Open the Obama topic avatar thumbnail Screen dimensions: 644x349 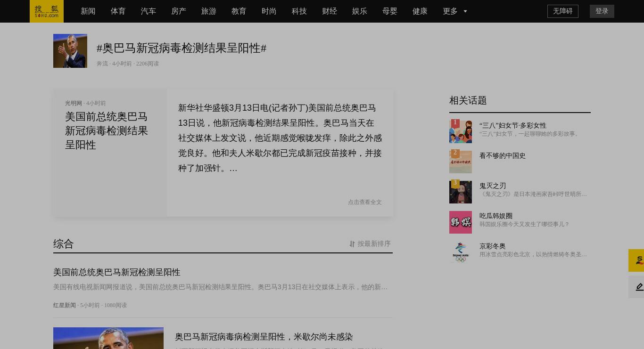click(x=70, y=51)
